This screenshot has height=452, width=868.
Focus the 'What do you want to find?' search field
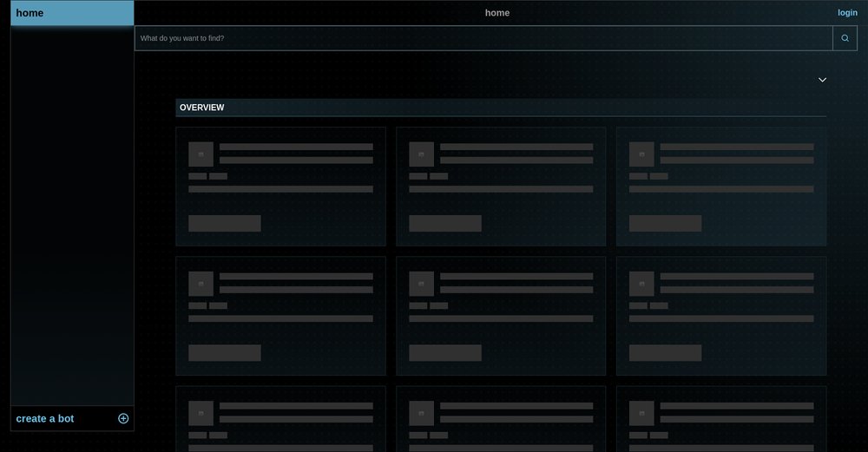(483, 38)
